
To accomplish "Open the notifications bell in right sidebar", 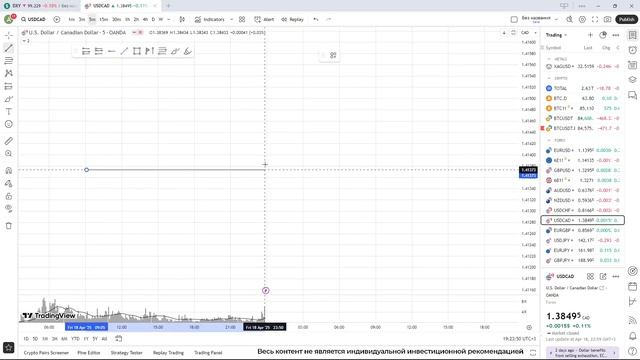I will pyautogui.click(x=633, y=336).
